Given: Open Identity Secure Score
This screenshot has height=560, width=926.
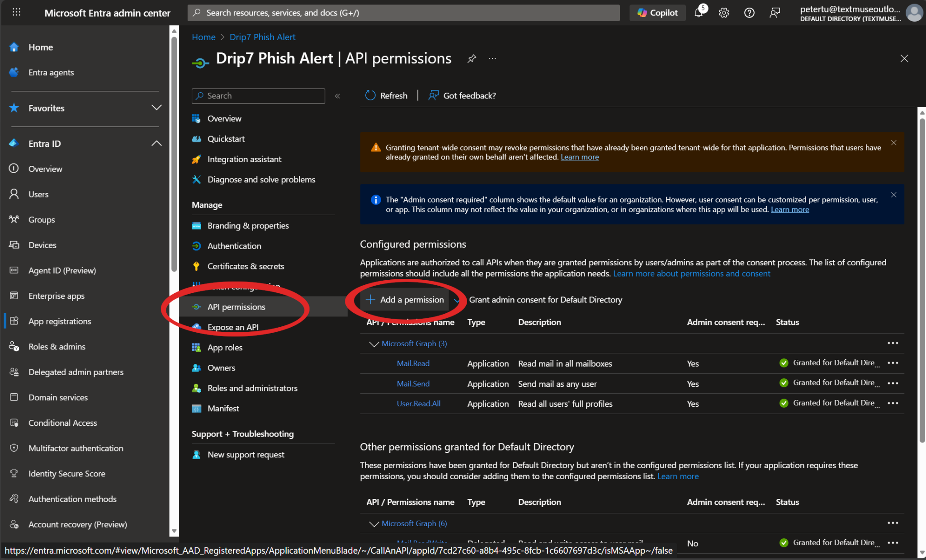Looking at the screenshot, I should (67, 473).
